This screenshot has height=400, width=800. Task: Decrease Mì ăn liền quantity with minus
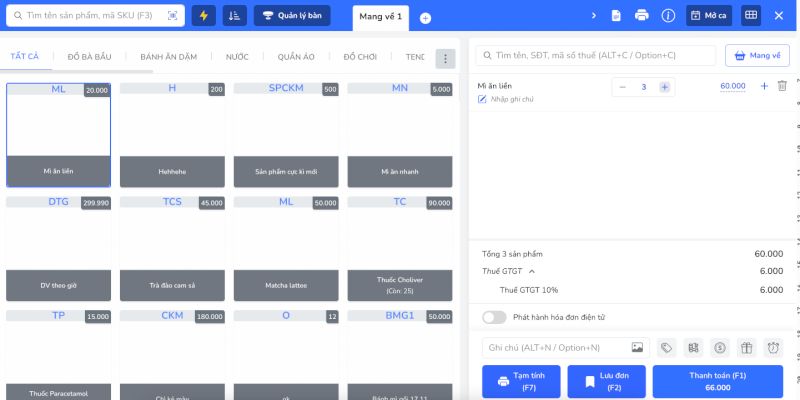point(623,87)
